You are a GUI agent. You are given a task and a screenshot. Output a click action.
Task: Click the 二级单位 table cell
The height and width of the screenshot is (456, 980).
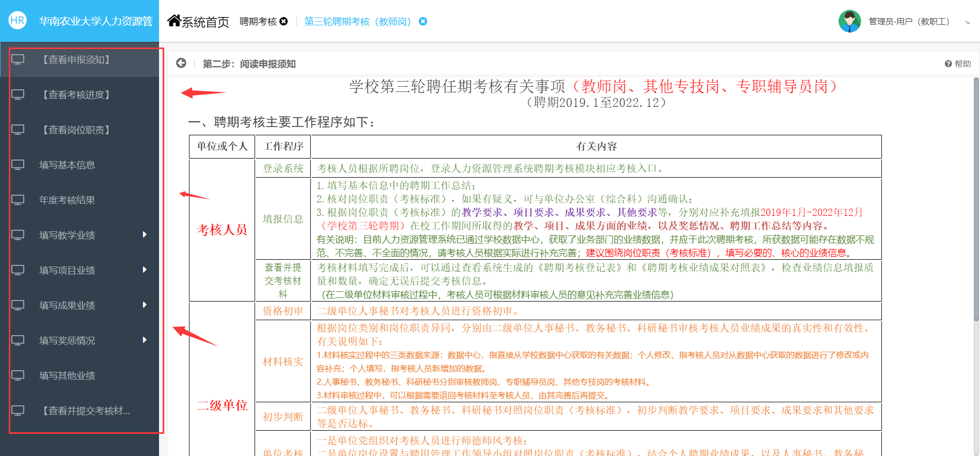coord(222,405)
